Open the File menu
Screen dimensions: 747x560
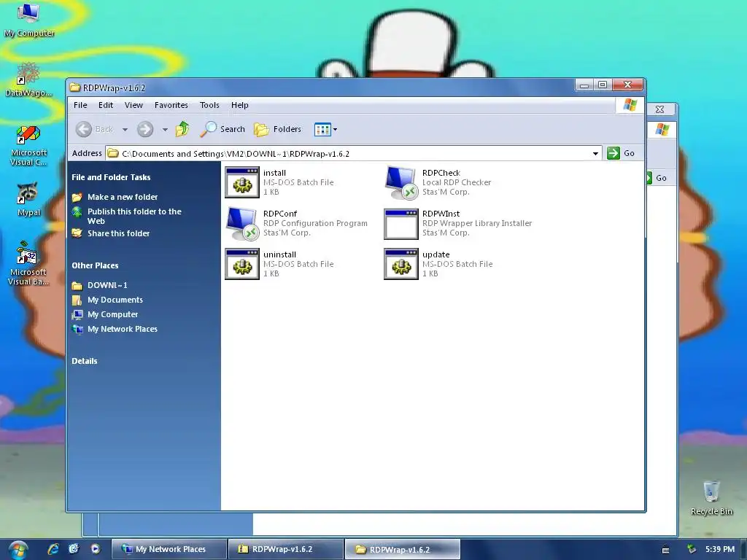(x=80, y=105)
